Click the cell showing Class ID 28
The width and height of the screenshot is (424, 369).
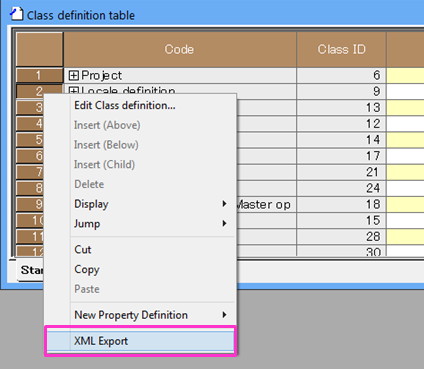pyautogui.click(x=341, y=236)
